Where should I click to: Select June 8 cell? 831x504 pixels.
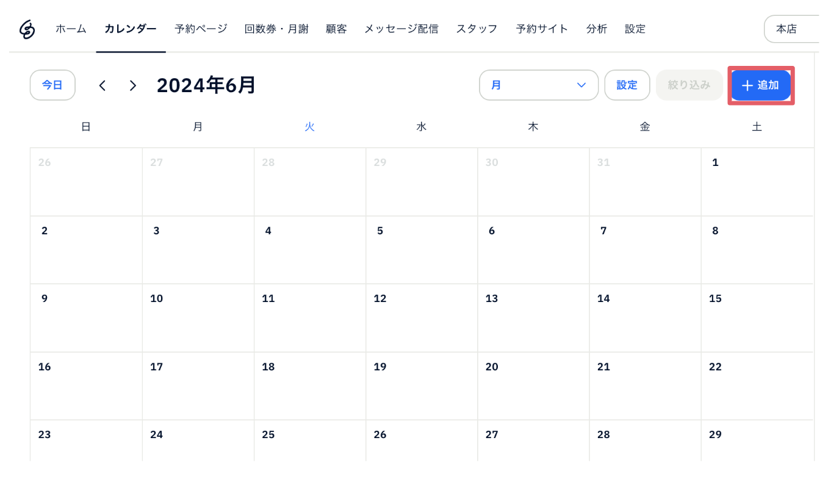pos(757,250)
